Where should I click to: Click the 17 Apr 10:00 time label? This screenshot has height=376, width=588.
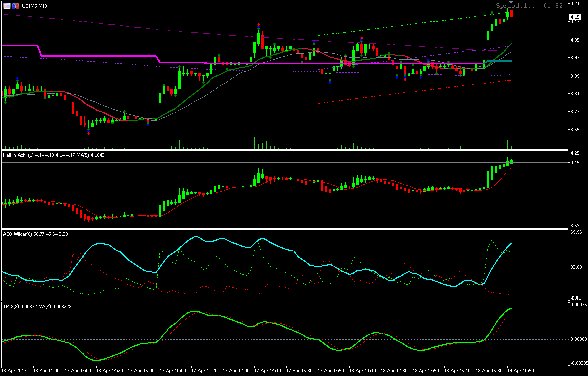pos(172,371)
